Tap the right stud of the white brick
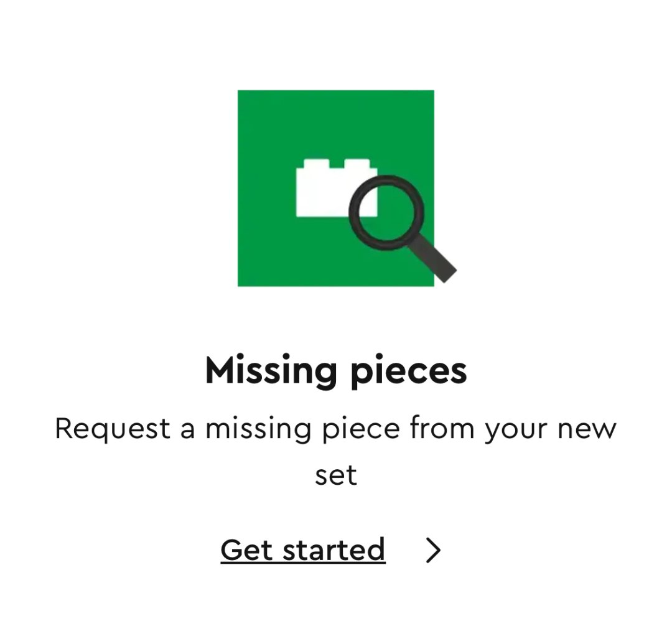The image size is (672, 626). (x=355, y=164)
